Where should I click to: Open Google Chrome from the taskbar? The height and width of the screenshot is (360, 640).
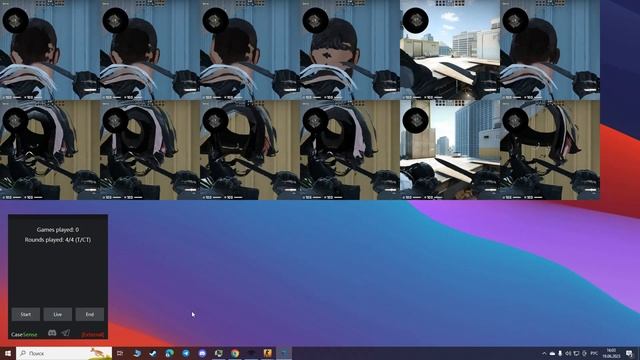pyautogui.click(x=235, y=353)
